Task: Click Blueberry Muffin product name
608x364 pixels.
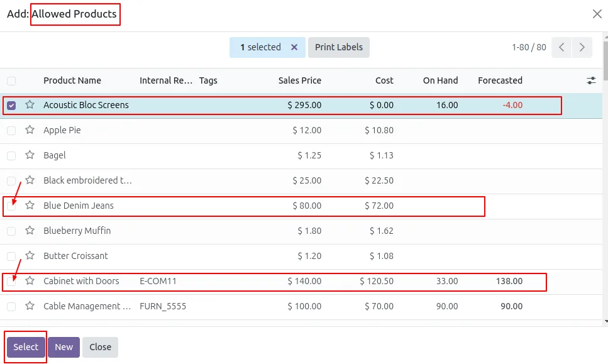Action: [77, 231]
